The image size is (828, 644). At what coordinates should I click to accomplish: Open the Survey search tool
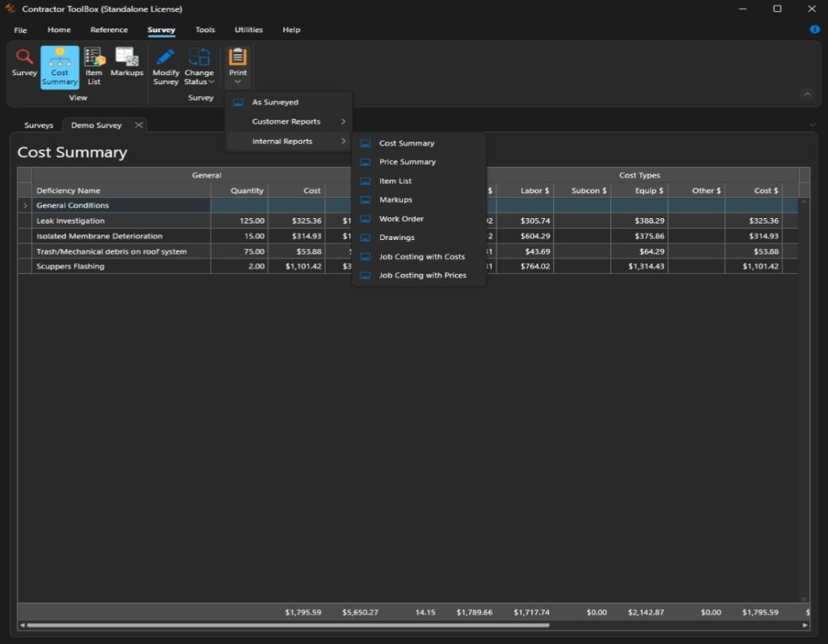(x=23, y=65)
